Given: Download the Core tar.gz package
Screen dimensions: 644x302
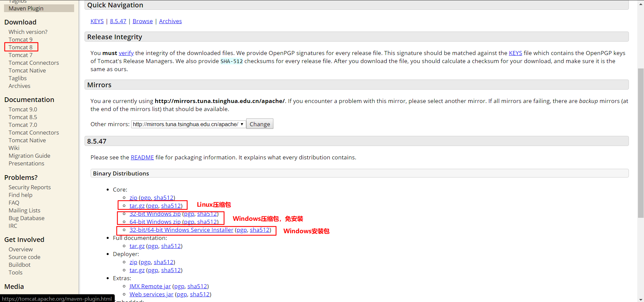Looking at the screenshot, I should click(x=137, y=206).
